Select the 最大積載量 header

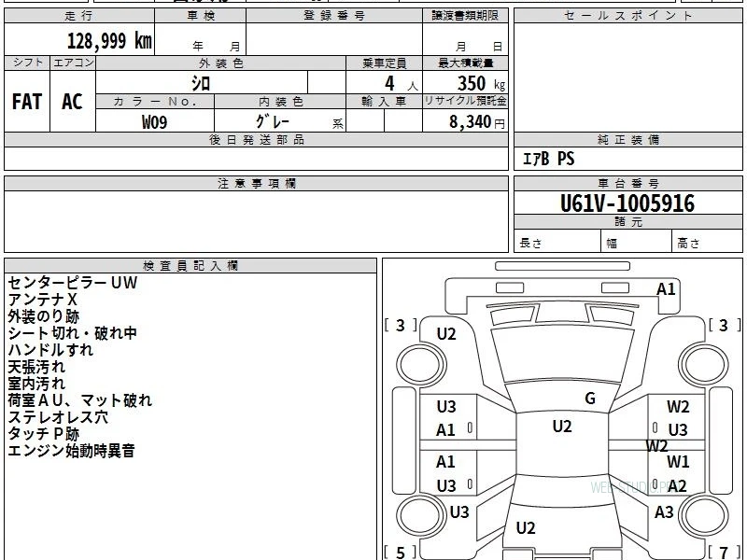465,63
